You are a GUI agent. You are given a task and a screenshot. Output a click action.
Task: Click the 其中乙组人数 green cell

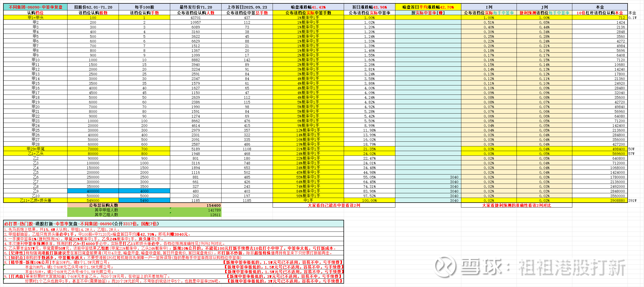[106, 215]
